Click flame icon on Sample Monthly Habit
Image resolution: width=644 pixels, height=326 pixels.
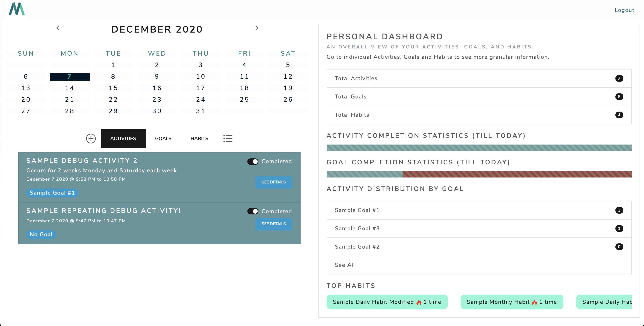[534, 302]
